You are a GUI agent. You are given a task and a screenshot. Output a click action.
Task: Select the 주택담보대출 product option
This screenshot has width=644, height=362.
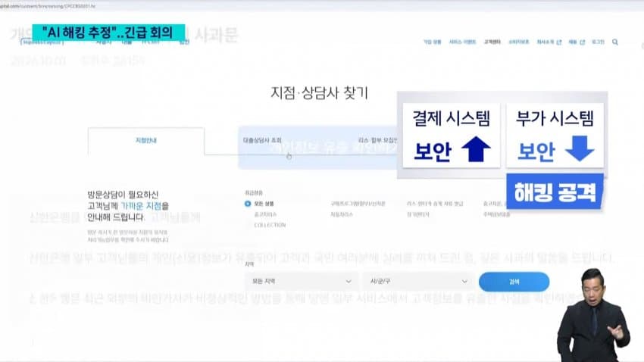tap(496, 214)
